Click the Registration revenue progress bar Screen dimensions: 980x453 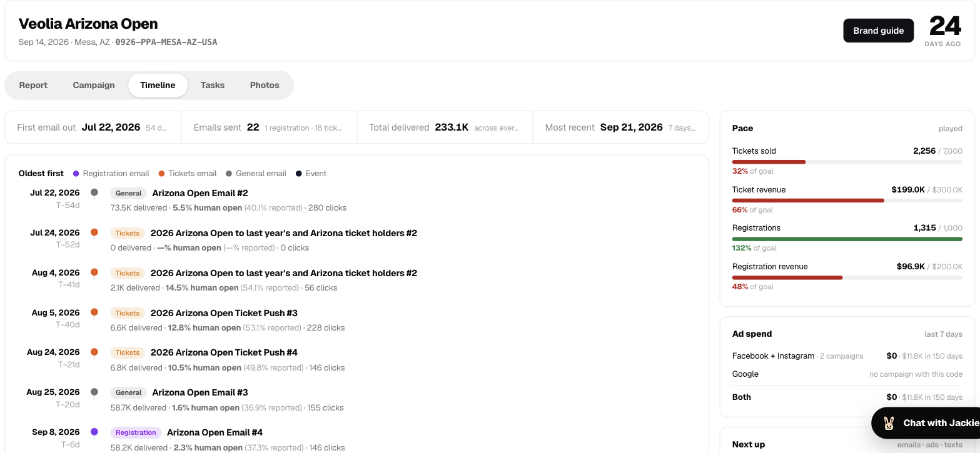847,277
